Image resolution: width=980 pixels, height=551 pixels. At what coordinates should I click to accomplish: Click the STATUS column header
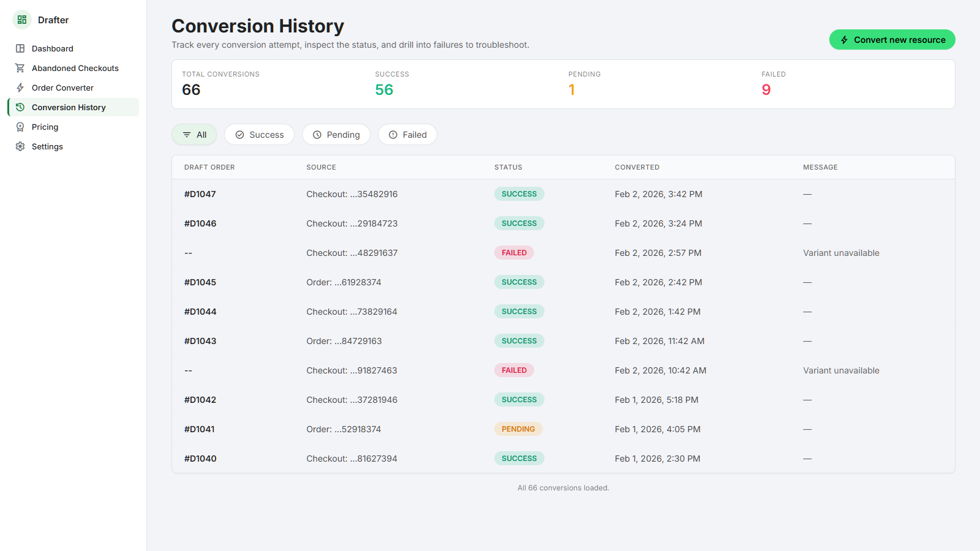coord(508,167)
